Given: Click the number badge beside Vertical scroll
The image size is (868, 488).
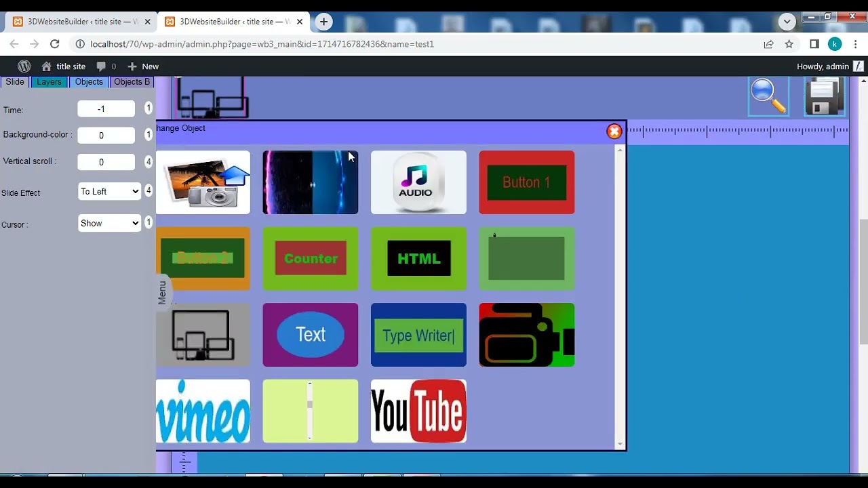Looking at the screenshot, I should pos(149,162).
